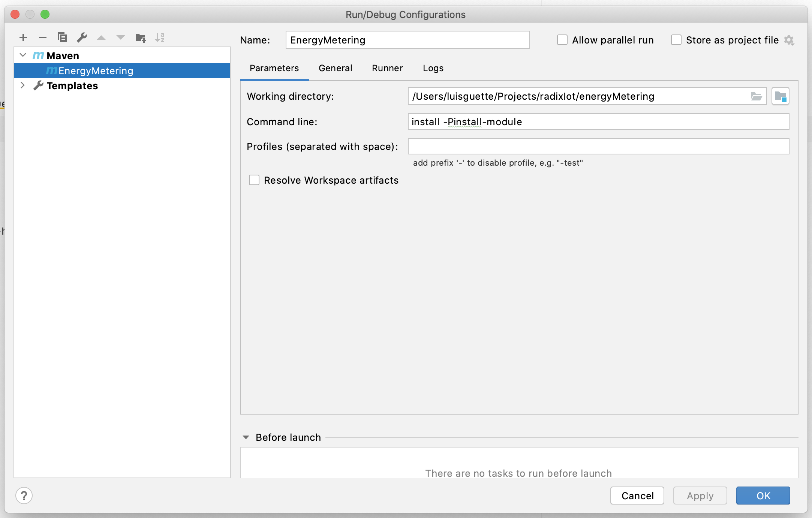Viewport: 812px width, 518px height.
Task: Click the Apply button
Action: click(700, 496)
